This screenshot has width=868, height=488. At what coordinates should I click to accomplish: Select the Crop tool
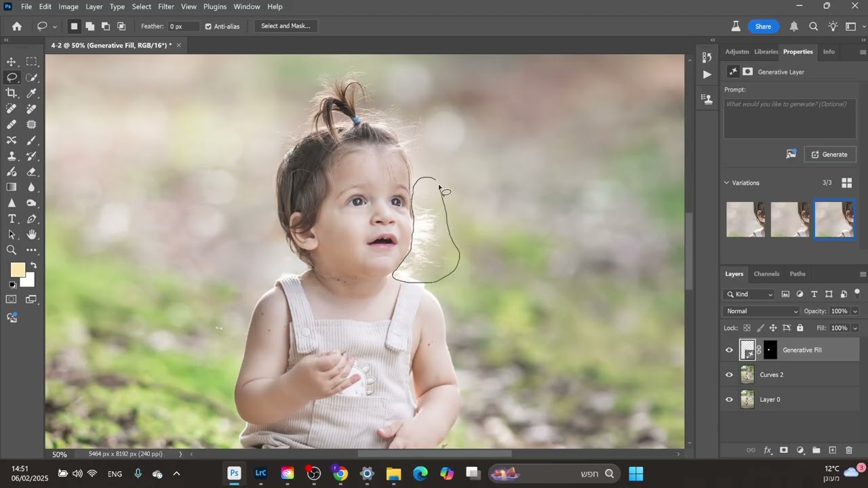pos(12,93)
